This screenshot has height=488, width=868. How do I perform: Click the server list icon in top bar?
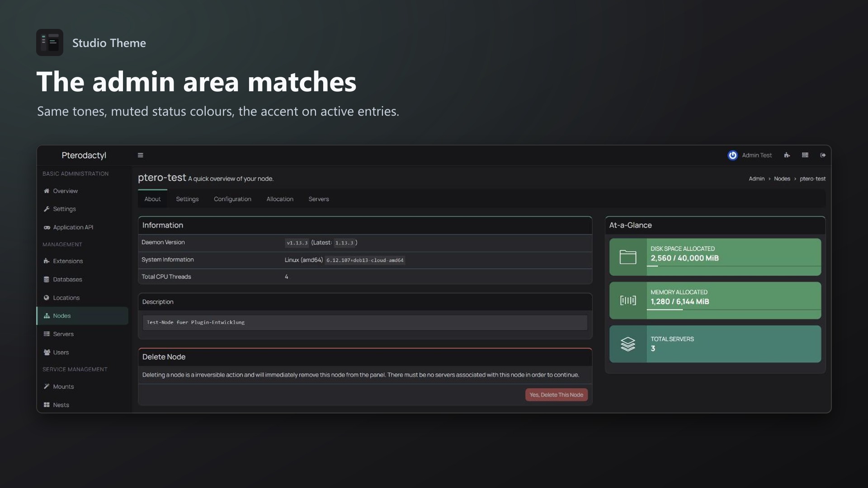(x=805, y=155)
